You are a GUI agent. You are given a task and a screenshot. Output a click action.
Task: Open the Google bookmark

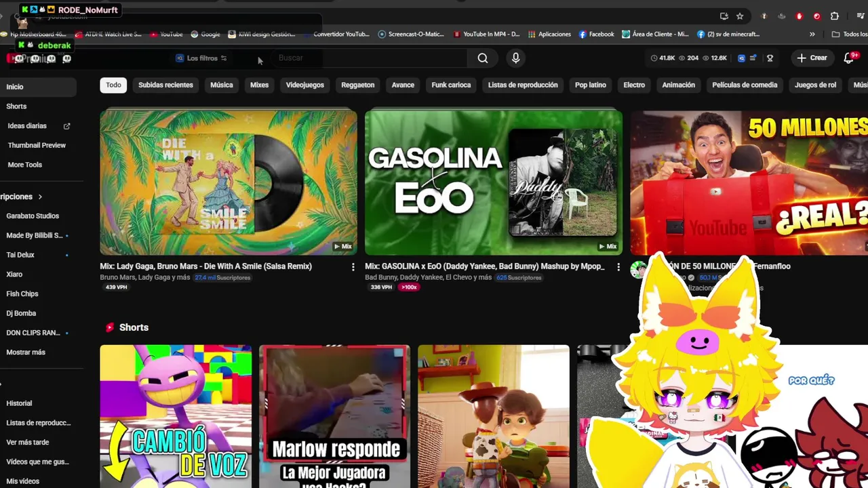205,34
